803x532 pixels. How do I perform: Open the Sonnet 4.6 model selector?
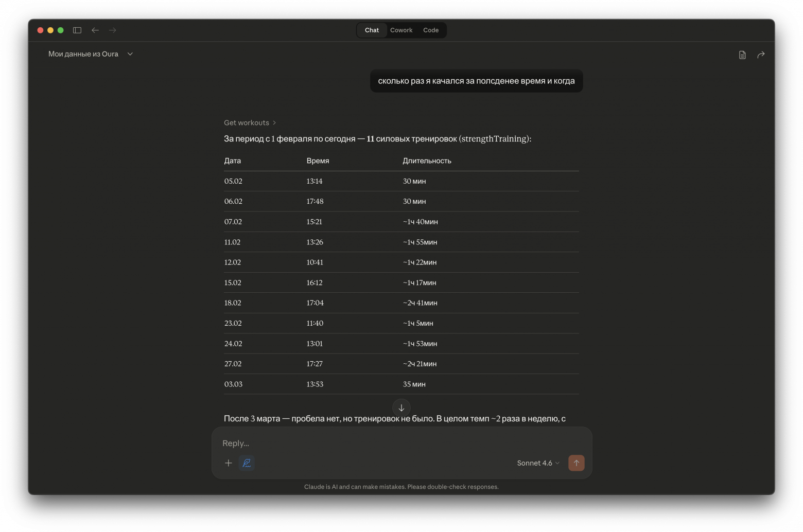point(538,463)
